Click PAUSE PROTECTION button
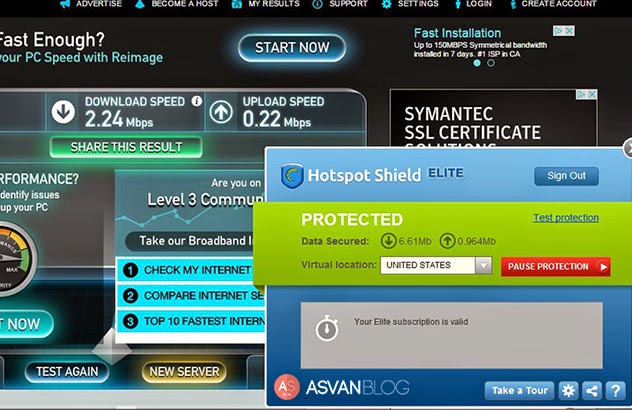632x410 pixels. tap(556, 267)
